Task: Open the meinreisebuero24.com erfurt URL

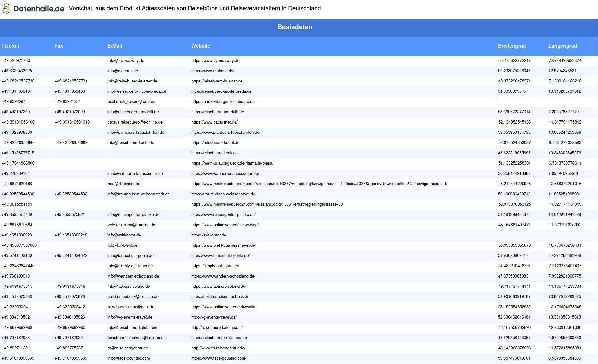Action: (x=267, y=204)
